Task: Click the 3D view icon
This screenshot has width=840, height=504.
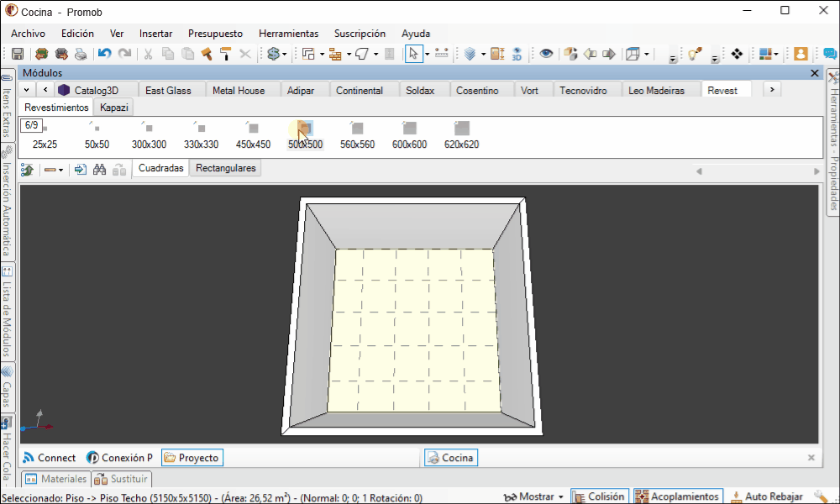Action: click(x=517, y=54)
